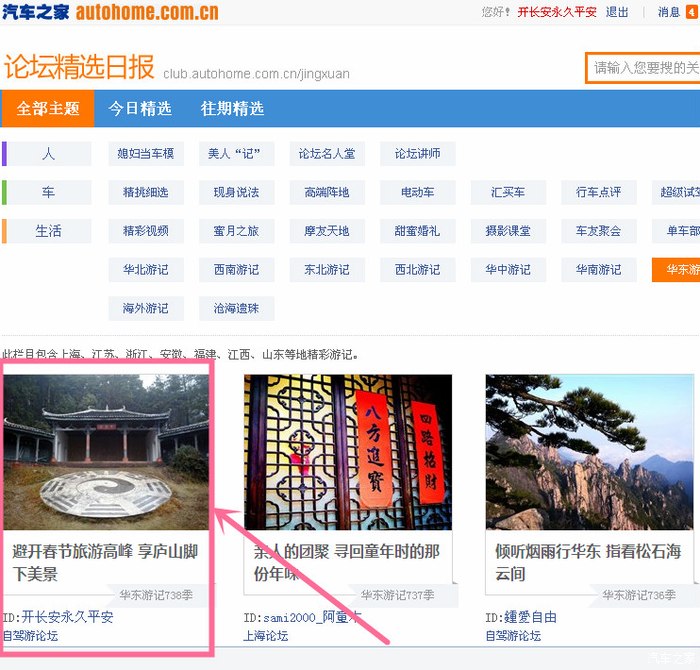This screenshot has width=700, height=670.
Task: Visit the 上海论坛 forum link
Action: click(x=265, y=635)
